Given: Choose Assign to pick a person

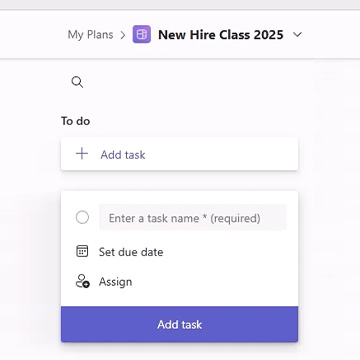Looking at the screenshot, I should click(x=115, y=282).
